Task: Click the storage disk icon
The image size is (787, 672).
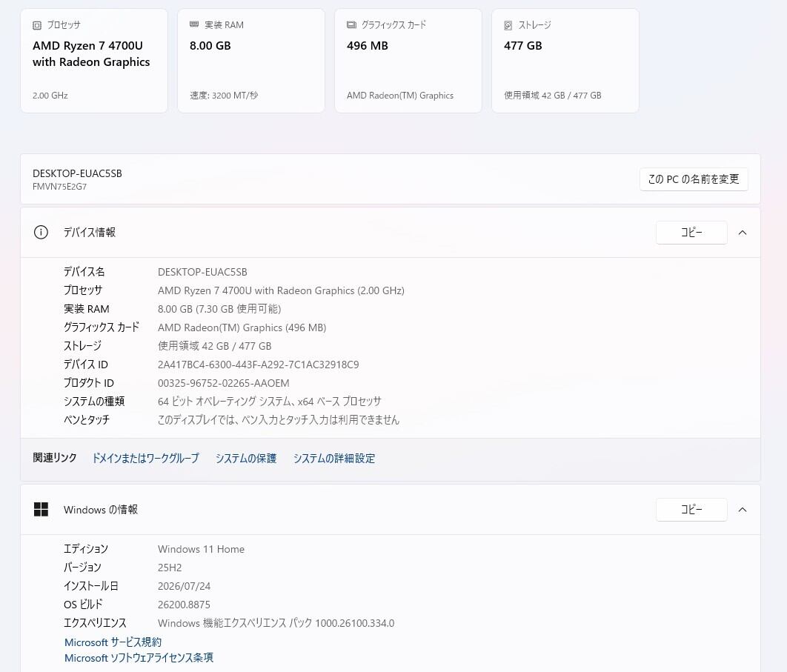Action: click(x=508, y=25)
